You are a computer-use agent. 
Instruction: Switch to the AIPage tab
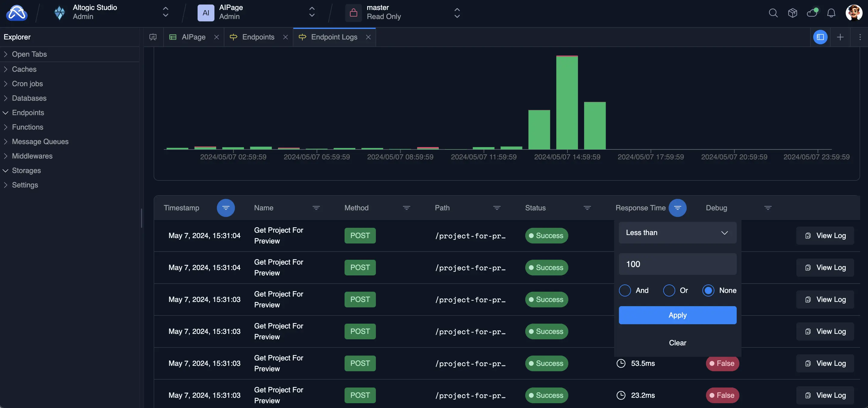pyautogui.click(x=193, y=37)
